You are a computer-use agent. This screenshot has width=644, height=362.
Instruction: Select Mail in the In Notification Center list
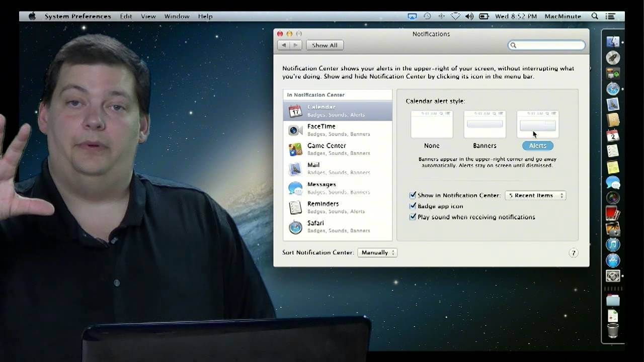(313, 168)
